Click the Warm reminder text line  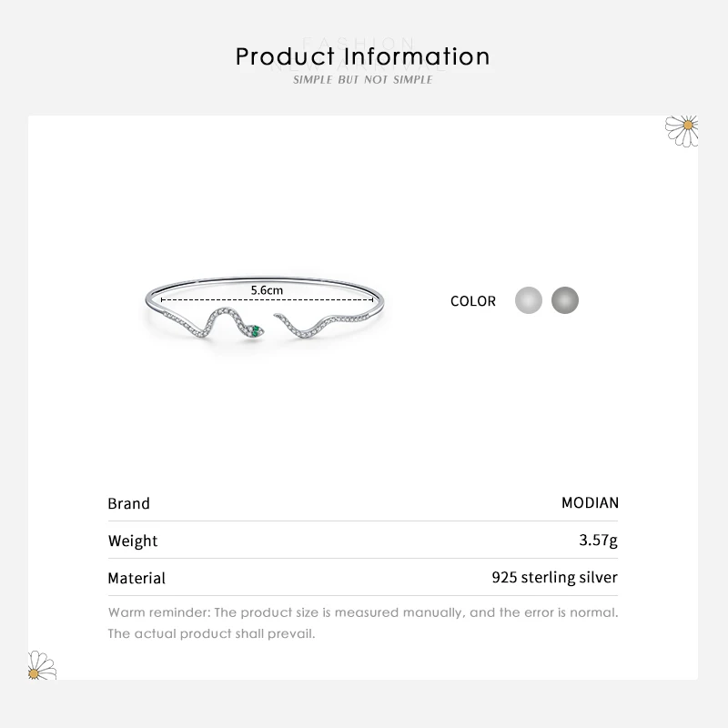pyautogui.click(x=363, y=612)
